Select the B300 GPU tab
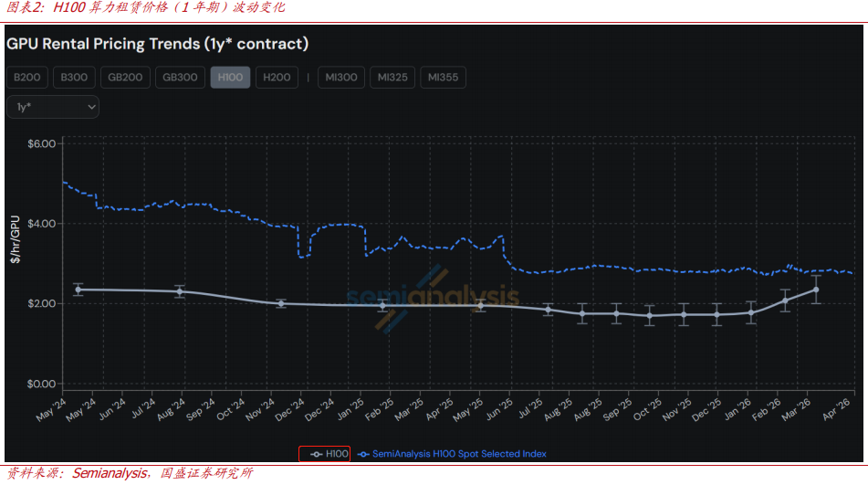The height and width of the screenshot is (485, 868). (74, 78)
